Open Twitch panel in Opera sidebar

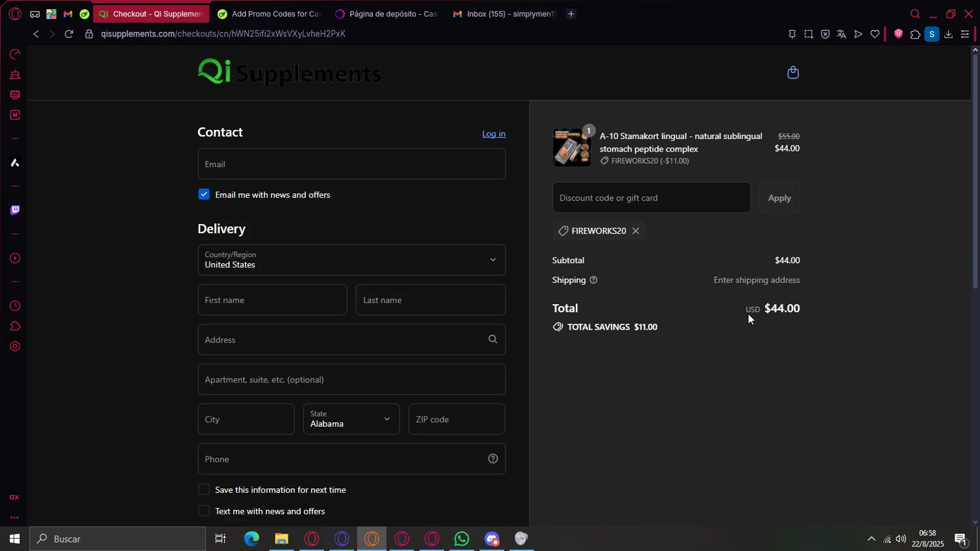tap(15, 210)
